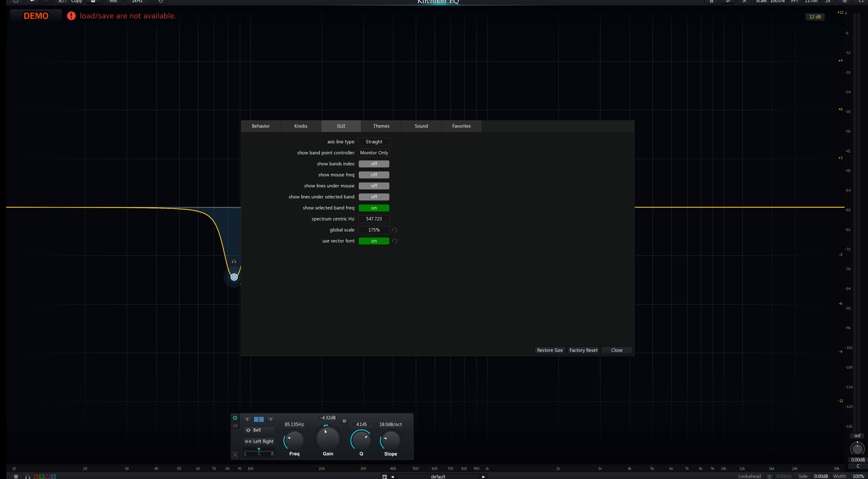
Task: Click the headphone icon above band point
Action: click(x=234, y=261)
